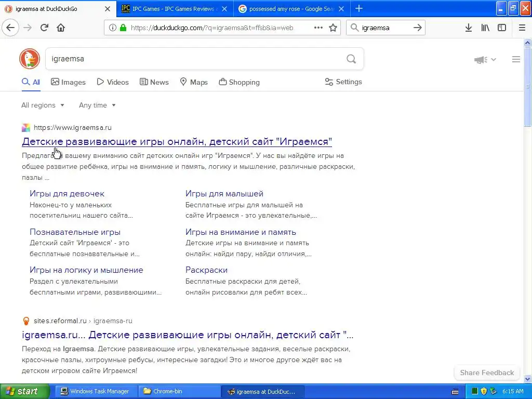Focus the toolbar search box igraemsa

tap(385, 28)
